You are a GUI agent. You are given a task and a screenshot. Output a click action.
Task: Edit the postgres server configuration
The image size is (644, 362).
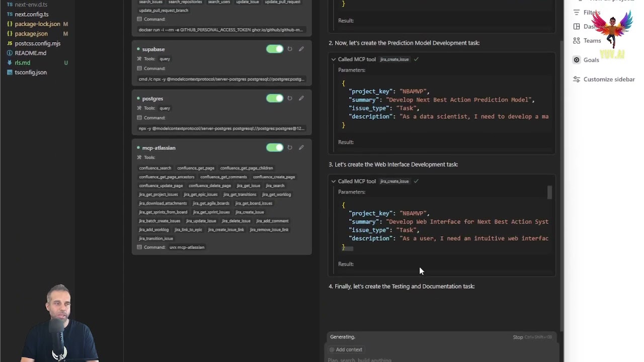click(301, 98)
